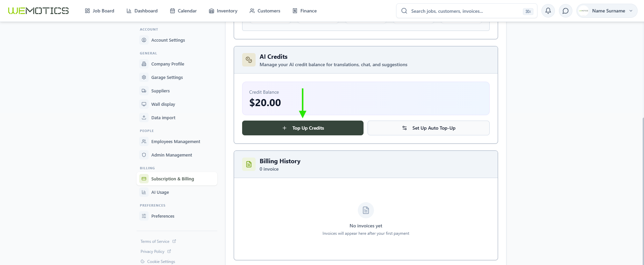Select Subscription & Billing
Viewport: 644px width, 265px height.
177,179
